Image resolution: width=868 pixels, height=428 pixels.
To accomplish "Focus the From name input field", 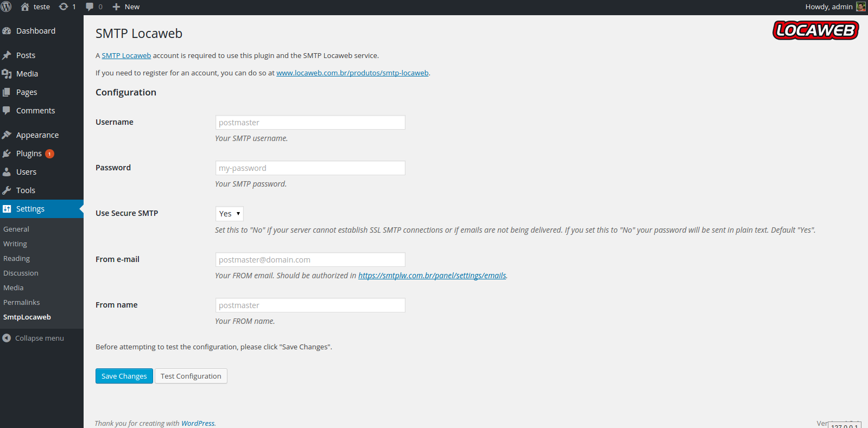I will click(x=311, y=305).
